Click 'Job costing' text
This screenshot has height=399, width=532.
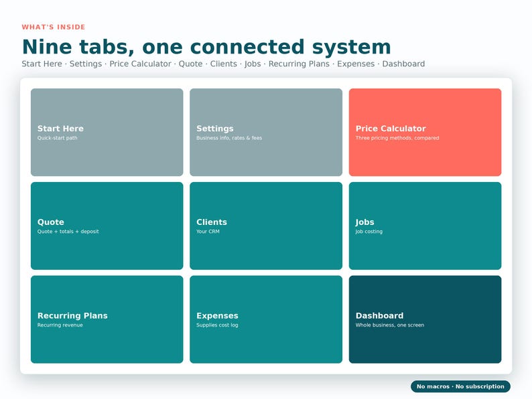[x=369, y=232]
